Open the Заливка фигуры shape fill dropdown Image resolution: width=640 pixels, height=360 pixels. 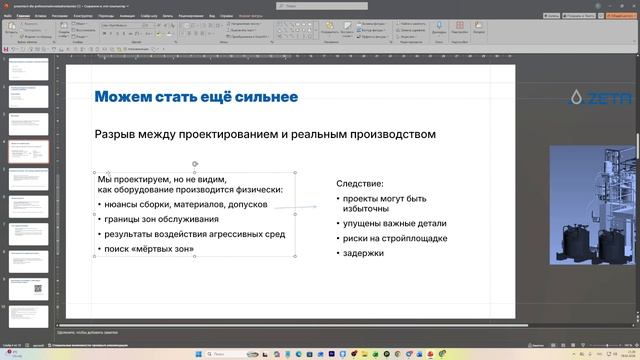pos(371,24)
